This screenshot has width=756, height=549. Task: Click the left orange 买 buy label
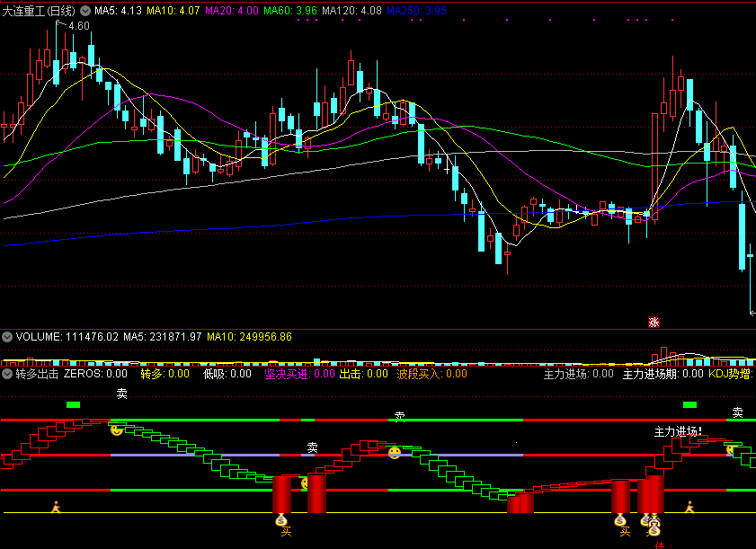(287, 532)
